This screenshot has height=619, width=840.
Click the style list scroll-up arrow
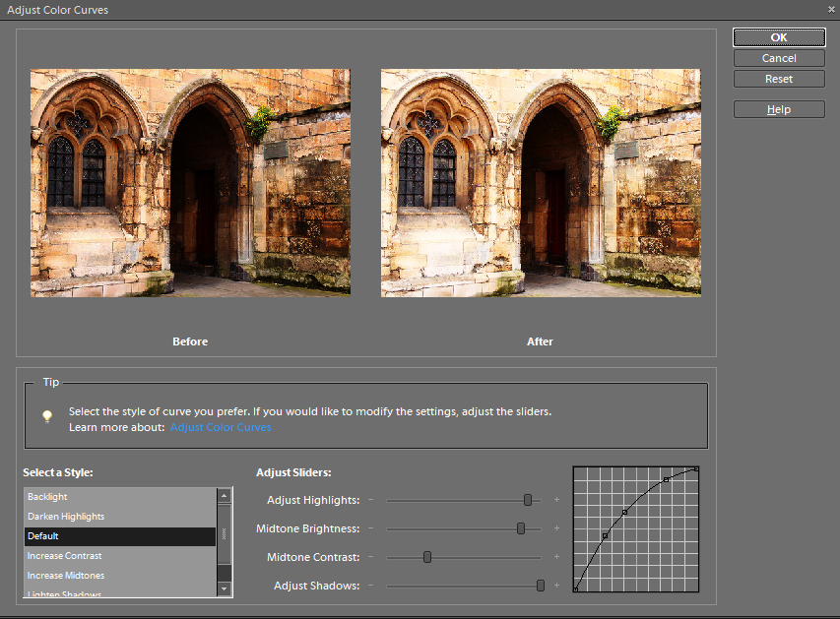pyautogui.click(x=224, y=495)
